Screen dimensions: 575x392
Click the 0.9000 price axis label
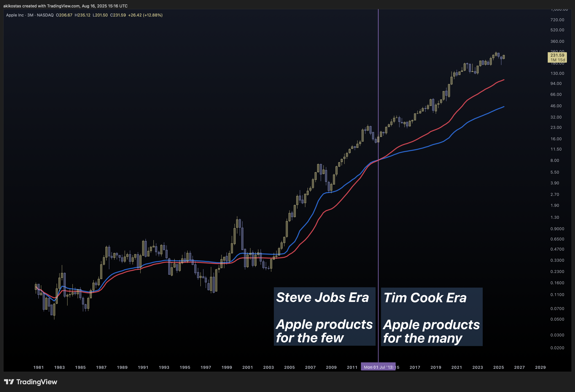tap(557, 229)
